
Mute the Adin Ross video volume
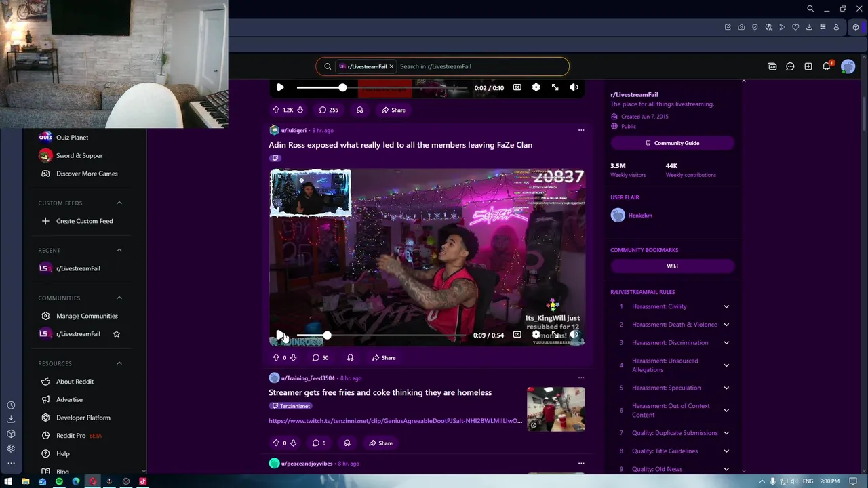574,335
